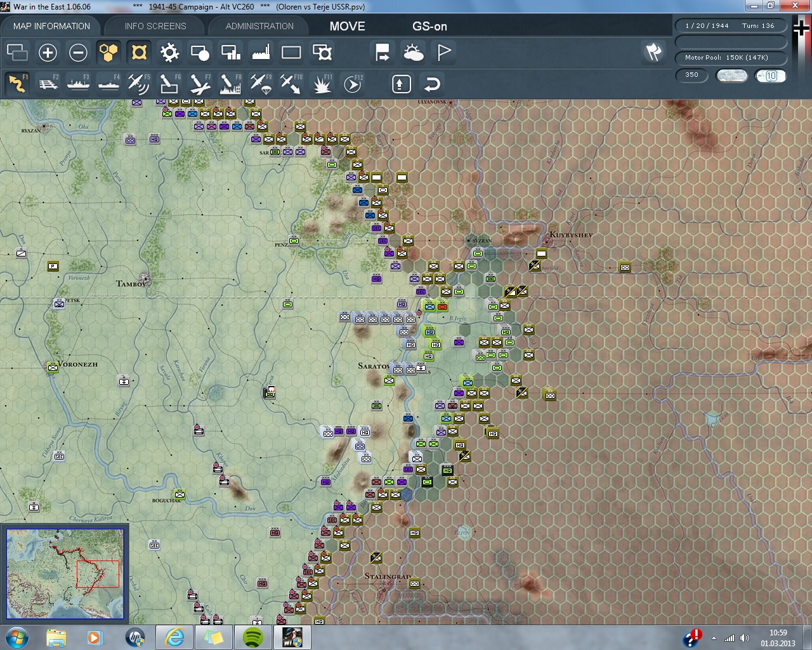This screenshot has width=812, height=650.
Task: Activate the F6 bomb unit mode
Action: coord(169,83)
